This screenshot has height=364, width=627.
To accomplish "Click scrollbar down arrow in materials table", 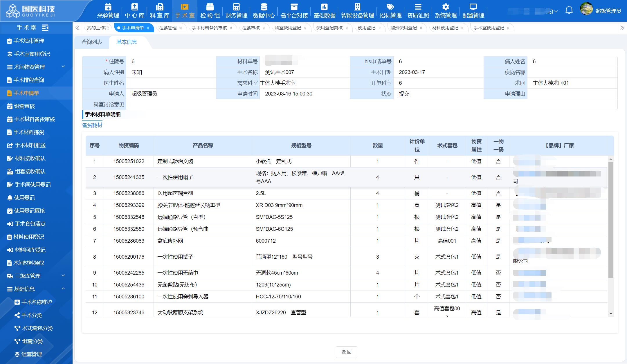I will 611,313.
